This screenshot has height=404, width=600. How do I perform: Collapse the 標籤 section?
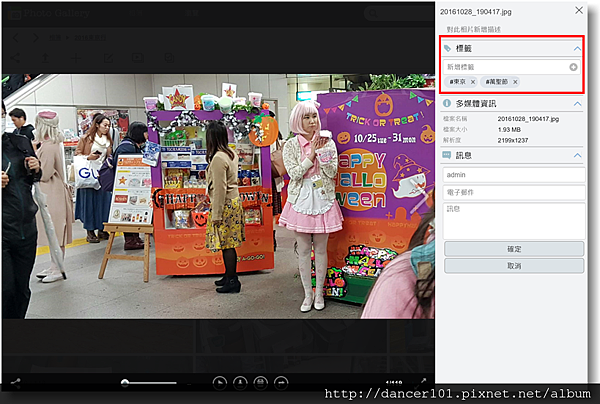577,49
